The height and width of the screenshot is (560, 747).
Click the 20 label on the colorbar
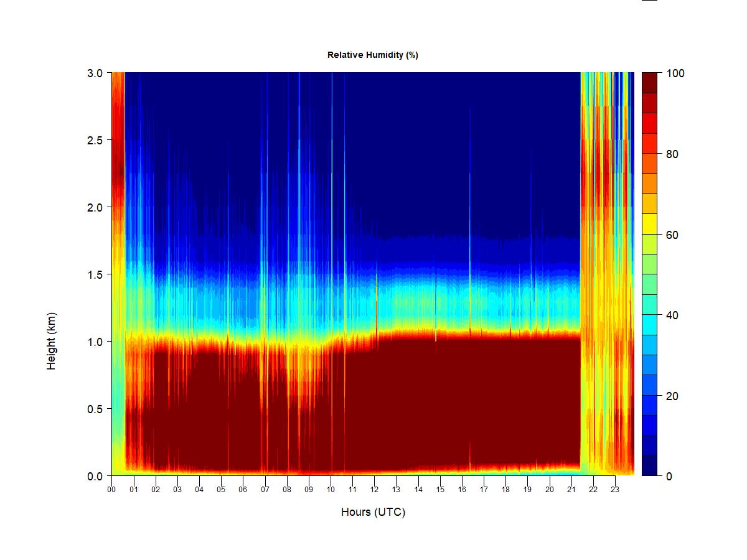(x=672, y=396)
